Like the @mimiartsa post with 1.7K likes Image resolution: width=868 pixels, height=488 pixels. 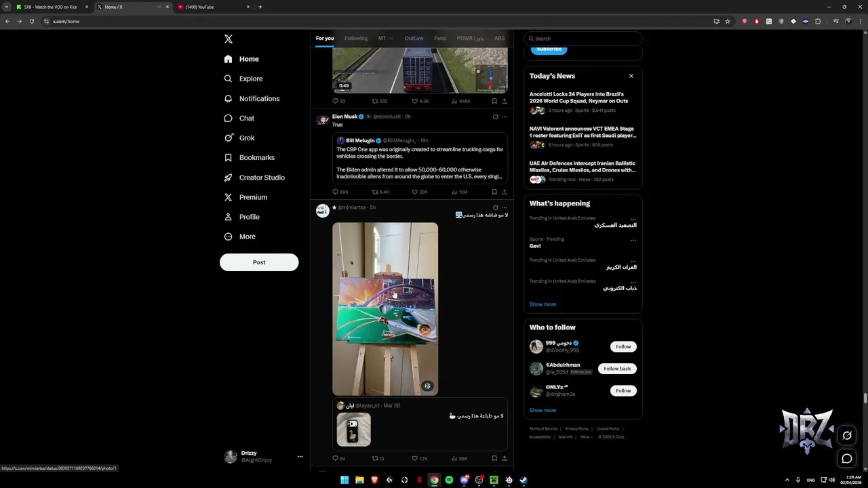point(420,459)
